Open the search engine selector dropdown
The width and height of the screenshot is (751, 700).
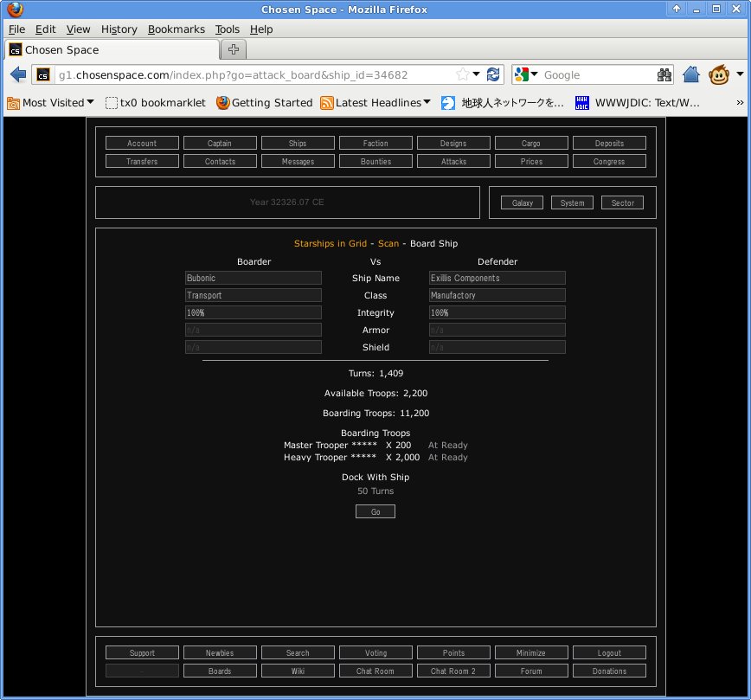[527, 74]
